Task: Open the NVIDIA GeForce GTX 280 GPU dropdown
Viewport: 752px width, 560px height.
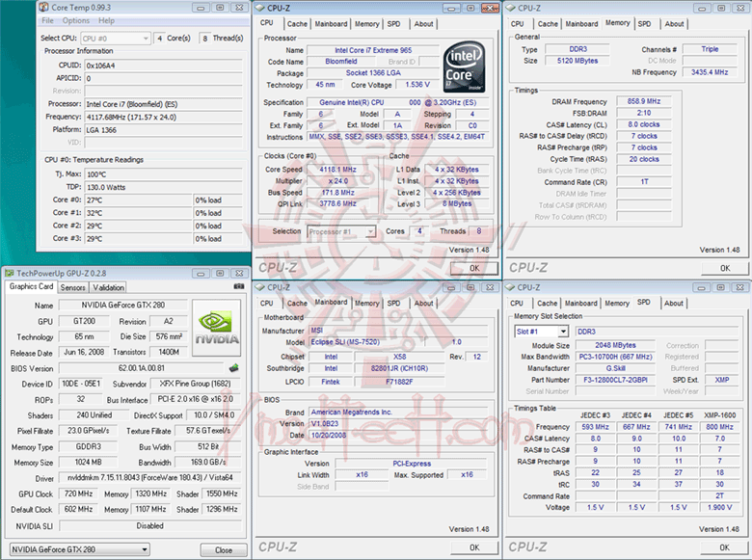Action: (x=80, y=549)
